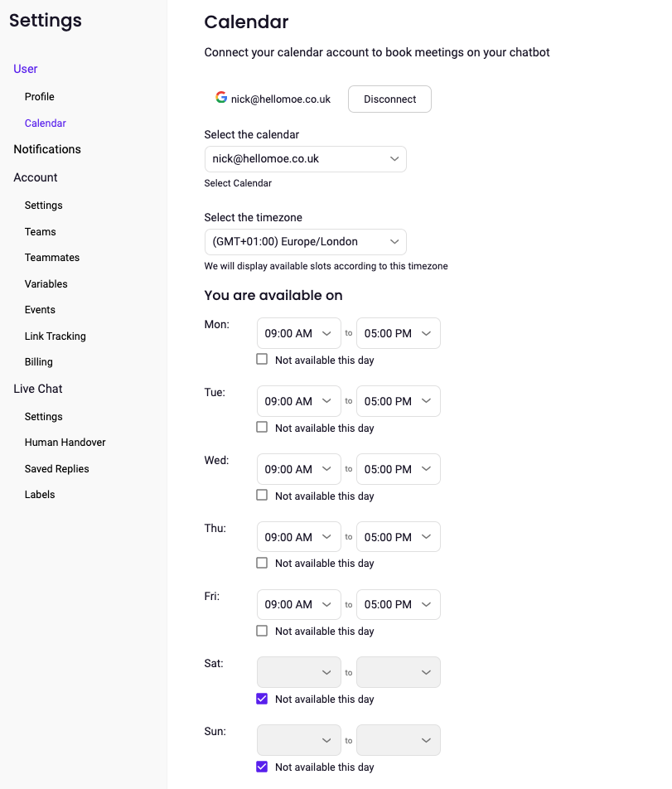
Task: Go to Notifications settings
Action: point(47,149)
